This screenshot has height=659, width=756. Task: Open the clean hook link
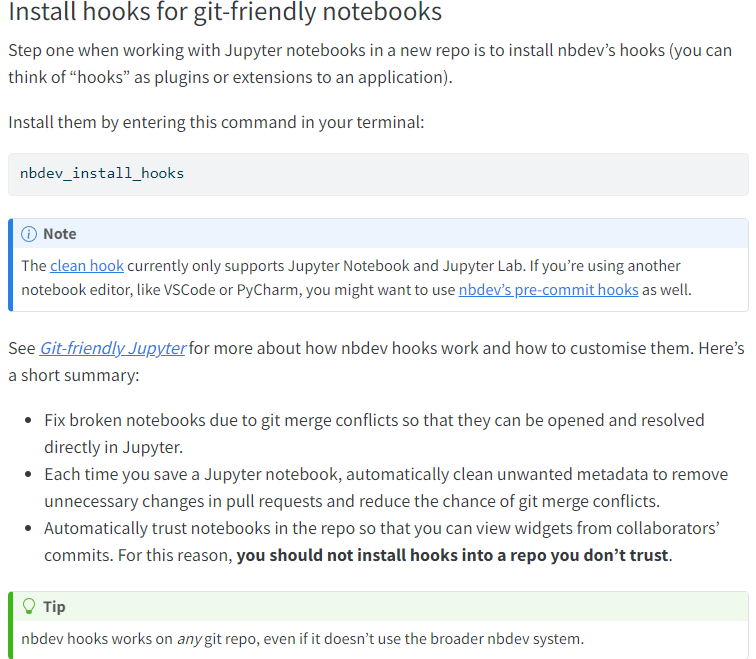point(87,266)
